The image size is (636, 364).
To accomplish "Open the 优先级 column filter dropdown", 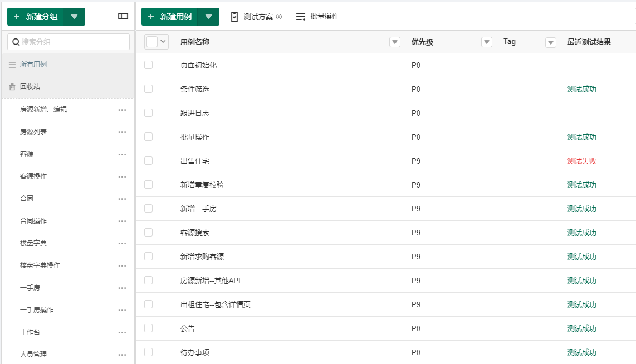I will point(486,42).
